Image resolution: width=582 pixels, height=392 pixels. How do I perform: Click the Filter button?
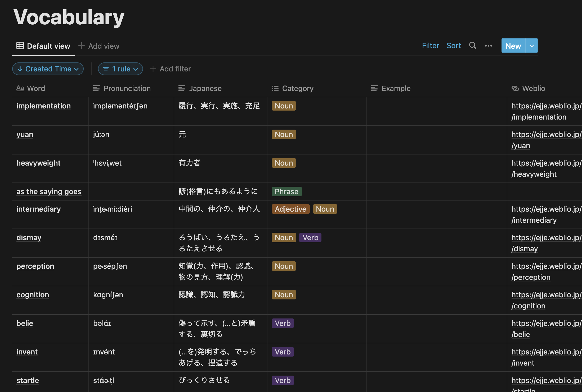coord(430,45)
